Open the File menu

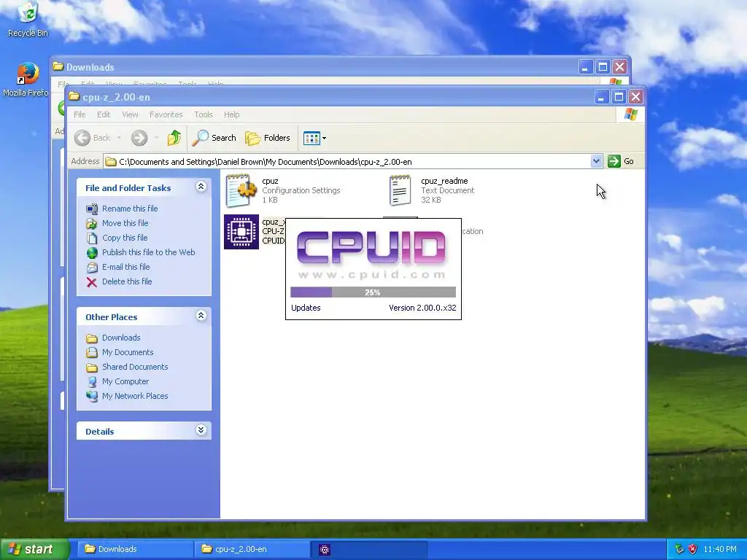[80, 114]
